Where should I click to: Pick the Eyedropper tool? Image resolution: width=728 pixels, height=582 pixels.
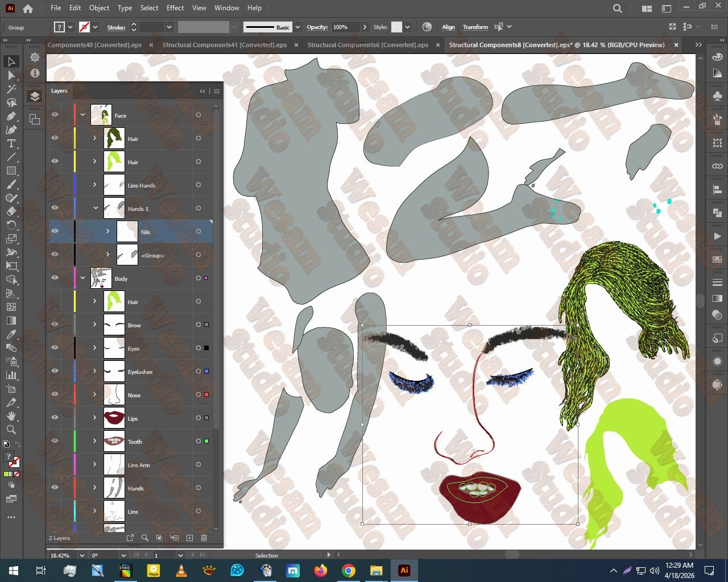tap(11, 334)
